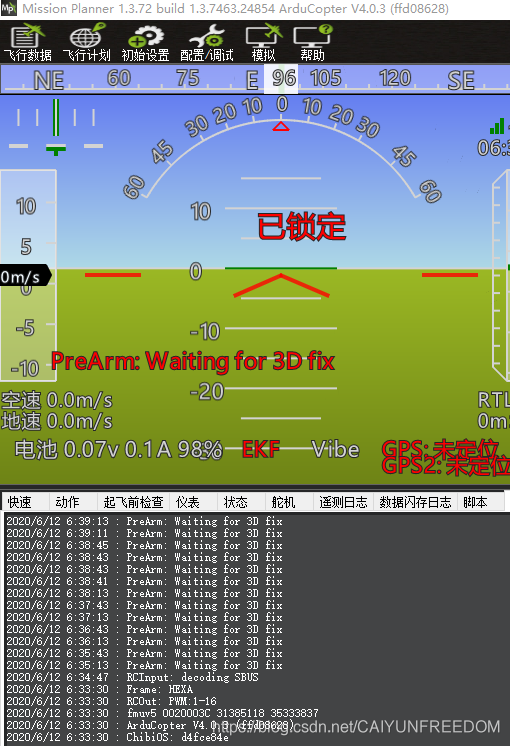This screenshot has height=746, width=510.
Task: Click the green signal strength bars icon
Action: pyautogui.click(x=497, y=126)
